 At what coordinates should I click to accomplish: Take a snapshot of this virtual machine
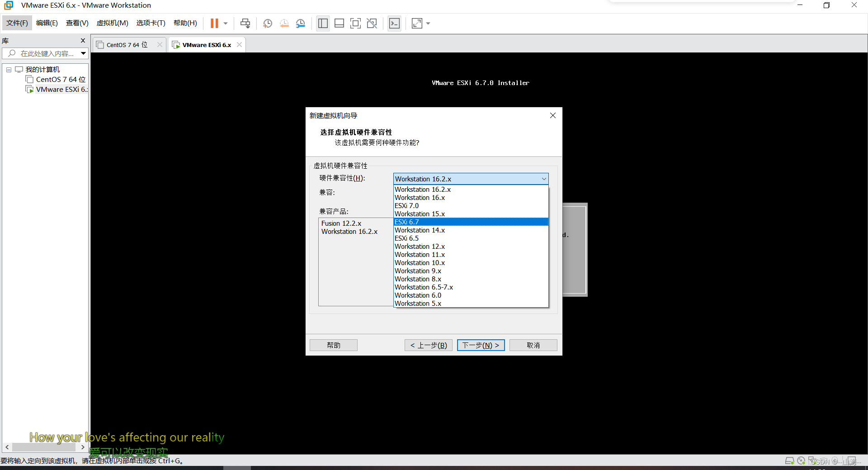[268, 24]
